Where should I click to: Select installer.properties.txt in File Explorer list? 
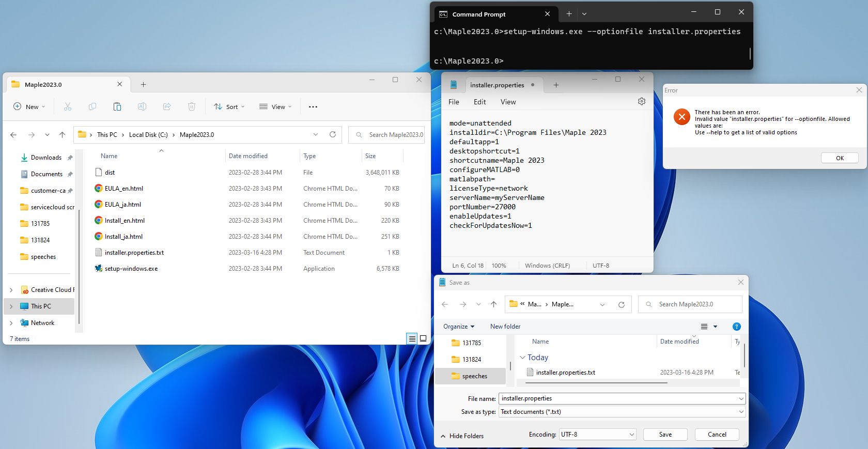(134, 253)
